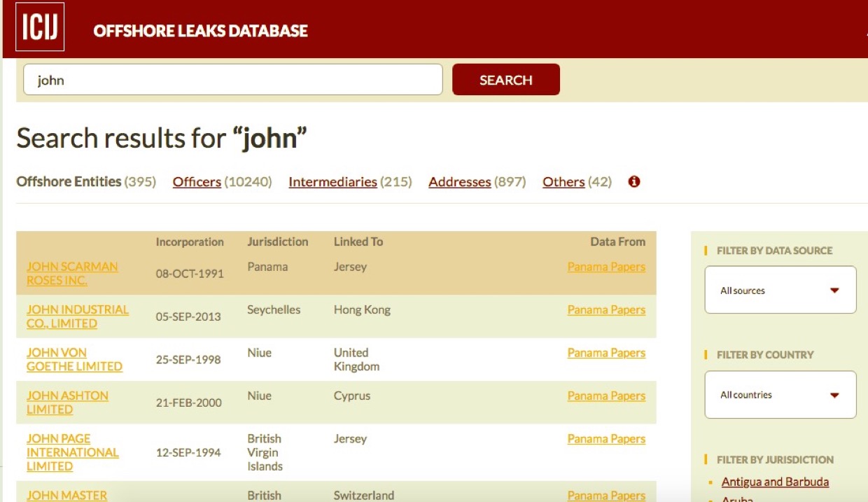Click Cyprus linked-to cell
868x502 pixels.
point(352,396)
